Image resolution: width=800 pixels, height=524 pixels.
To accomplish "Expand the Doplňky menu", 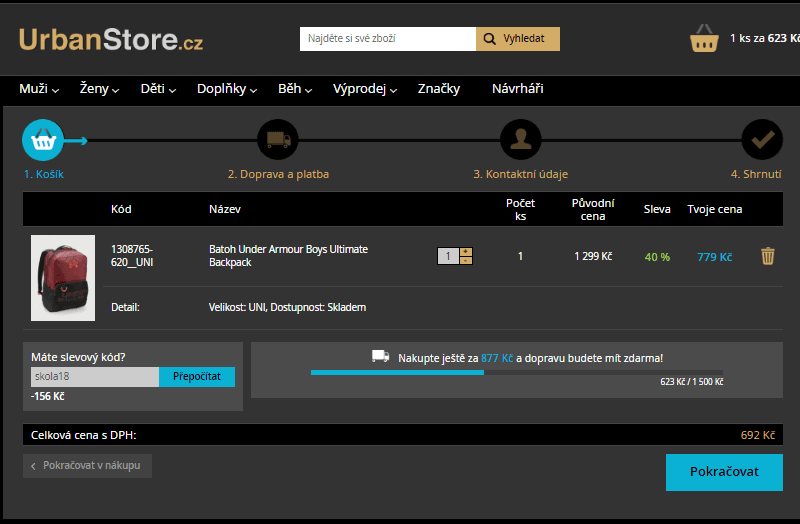I will click(227, 89).
